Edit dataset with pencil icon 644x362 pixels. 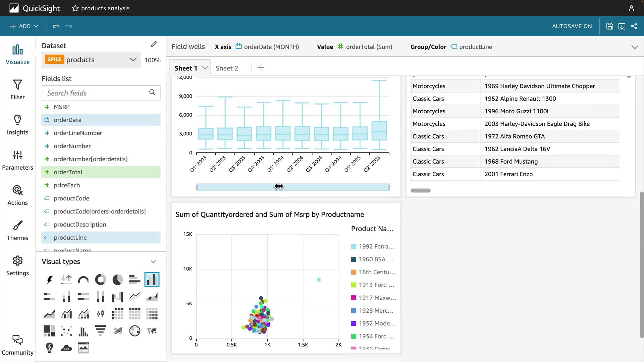click(x=154, y=44)
